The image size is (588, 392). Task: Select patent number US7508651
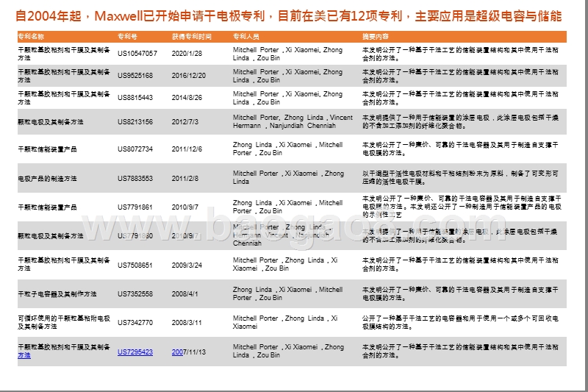pyautogui.click(x=135, y=265)
